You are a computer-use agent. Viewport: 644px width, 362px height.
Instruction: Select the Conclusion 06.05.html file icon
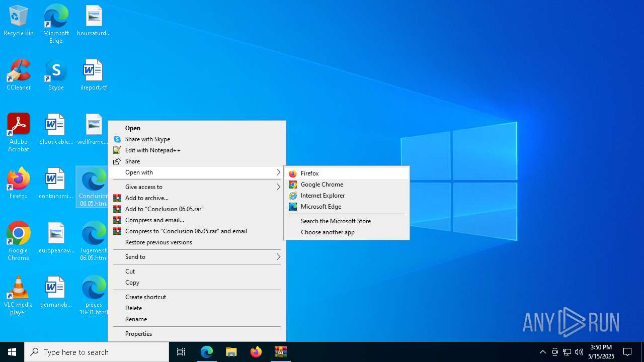pos(93,187)
